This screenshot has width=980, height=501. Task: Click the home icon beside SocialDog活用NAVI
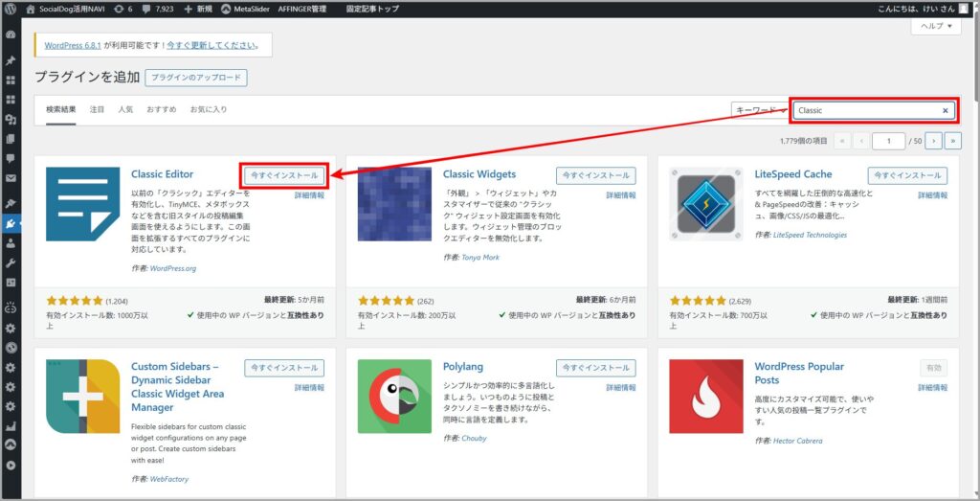pos(31,10)
